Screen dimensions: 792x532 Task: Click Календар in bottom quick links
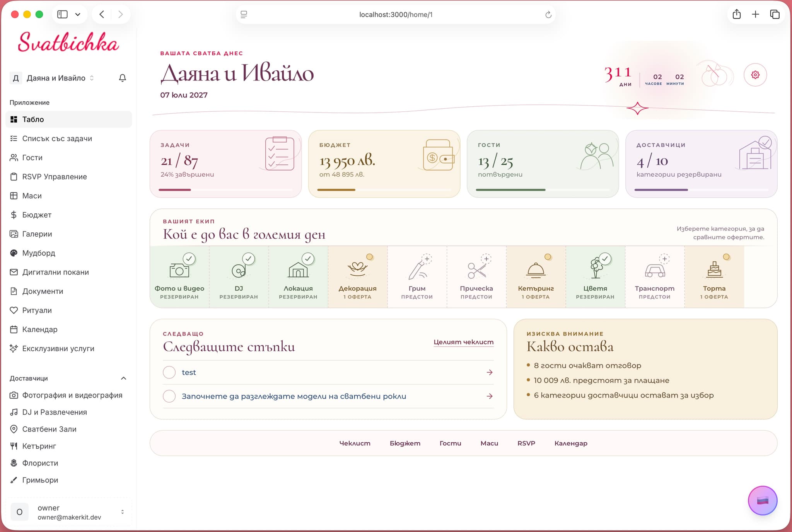(x=571, y=443)
